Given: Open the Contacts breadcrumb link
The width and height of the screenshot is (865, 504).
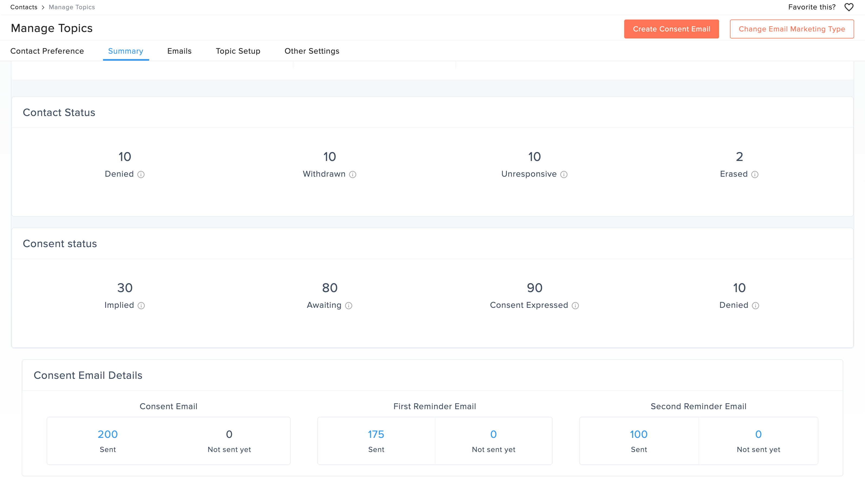Looking at the screenshot, I should tap(24, 7).
